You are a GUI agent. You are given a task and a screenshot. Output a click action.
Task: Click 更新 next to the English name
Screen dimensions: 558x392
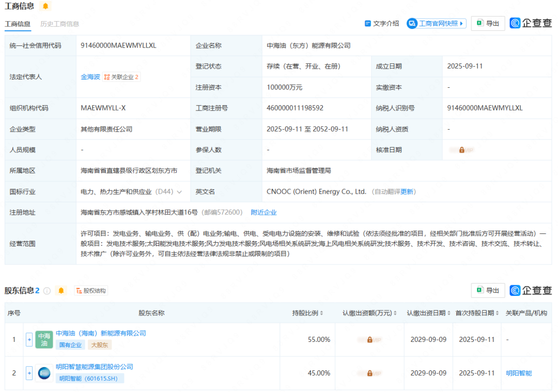407,192
